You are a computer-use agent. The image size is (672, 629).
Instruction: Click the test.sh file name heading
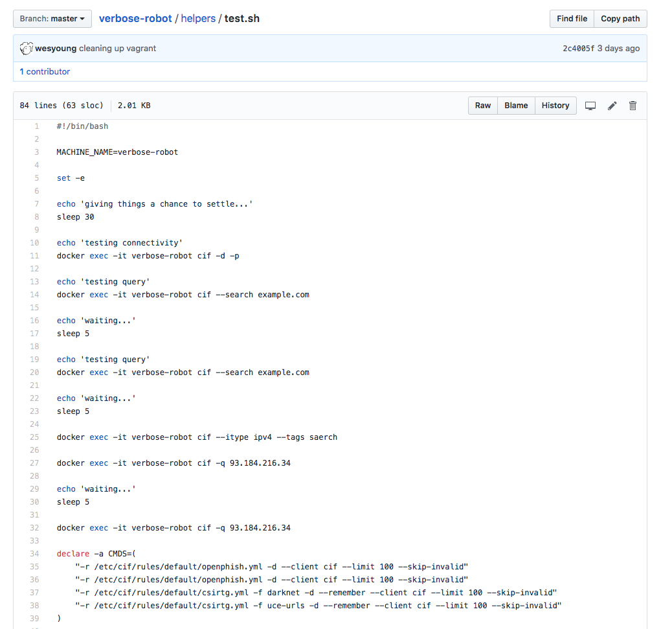click(x=241, y=18)
